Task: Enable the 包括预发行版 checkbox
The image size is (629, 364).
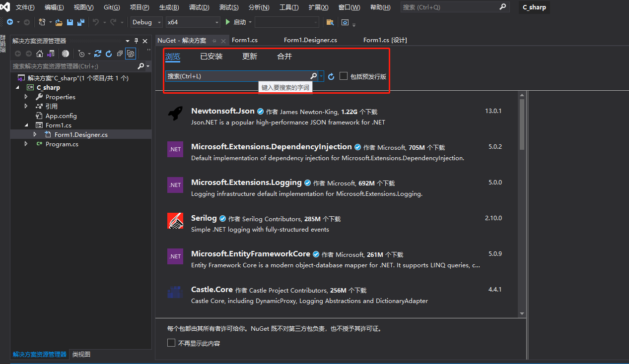Action: coord(344,76)
